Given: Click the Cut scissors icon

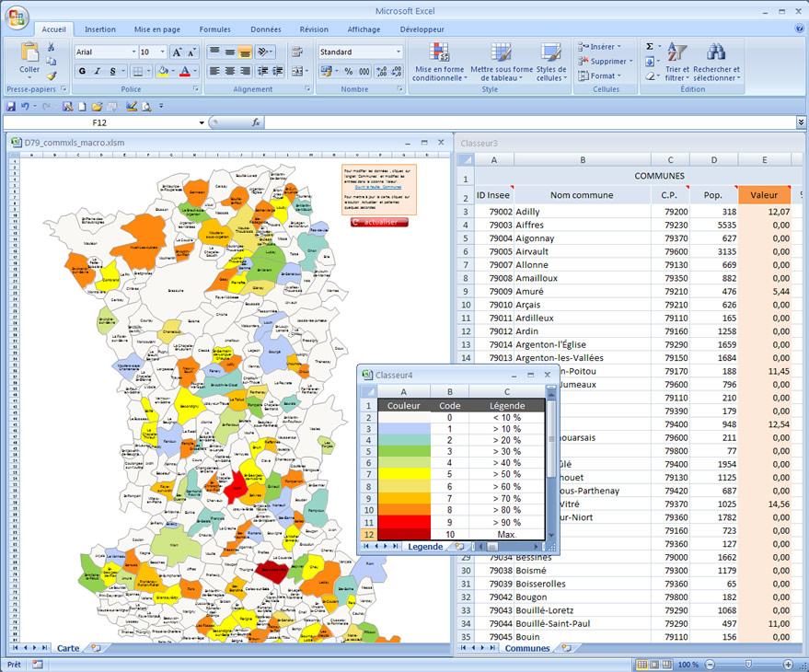Looking at the screenshot, I should tap(51, 47).
